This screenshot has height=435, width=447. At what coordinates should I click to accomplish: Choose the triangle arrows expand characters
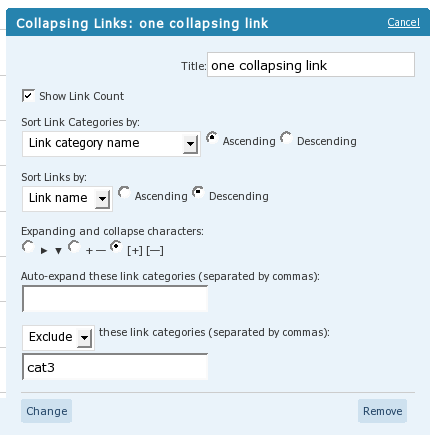point(28,247)
